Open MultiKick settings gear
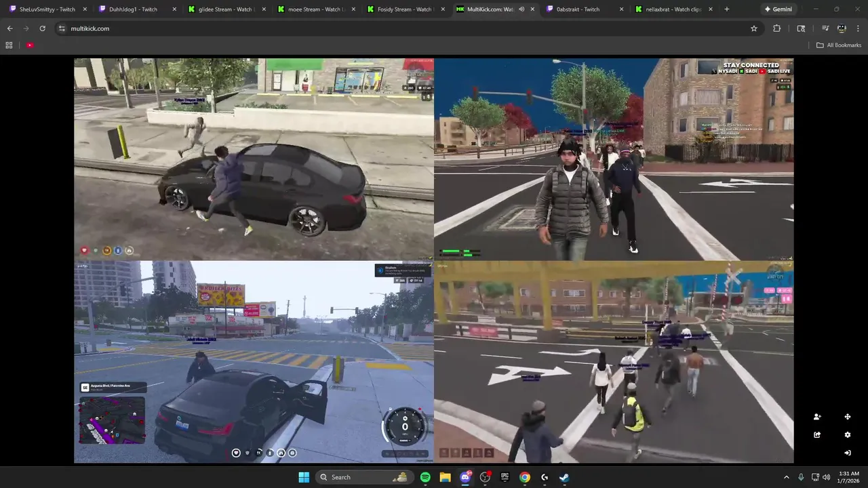This screenshot has width=868, height=488. 847,435
